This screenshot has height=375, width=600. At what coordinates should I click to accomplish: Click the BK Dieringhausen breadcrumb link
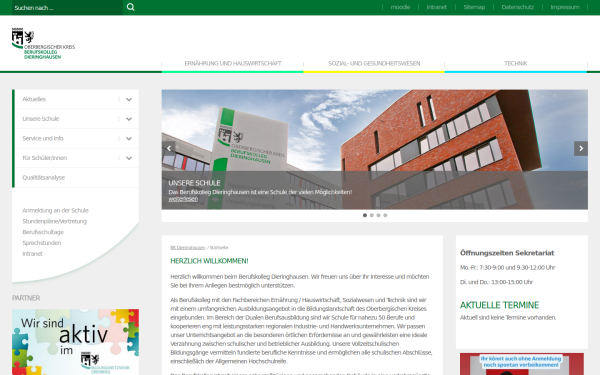188,248
